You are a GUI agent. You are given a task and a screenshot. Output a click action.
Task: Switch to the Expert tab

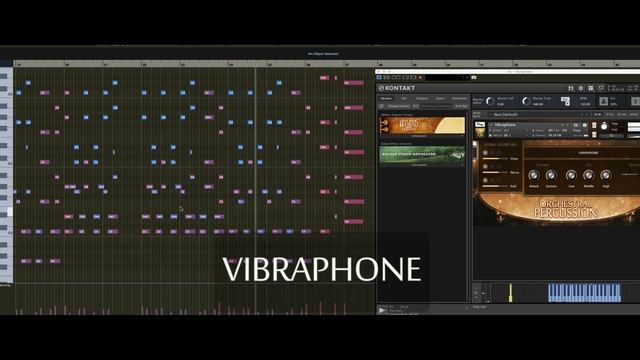click(x=440, y=98)
